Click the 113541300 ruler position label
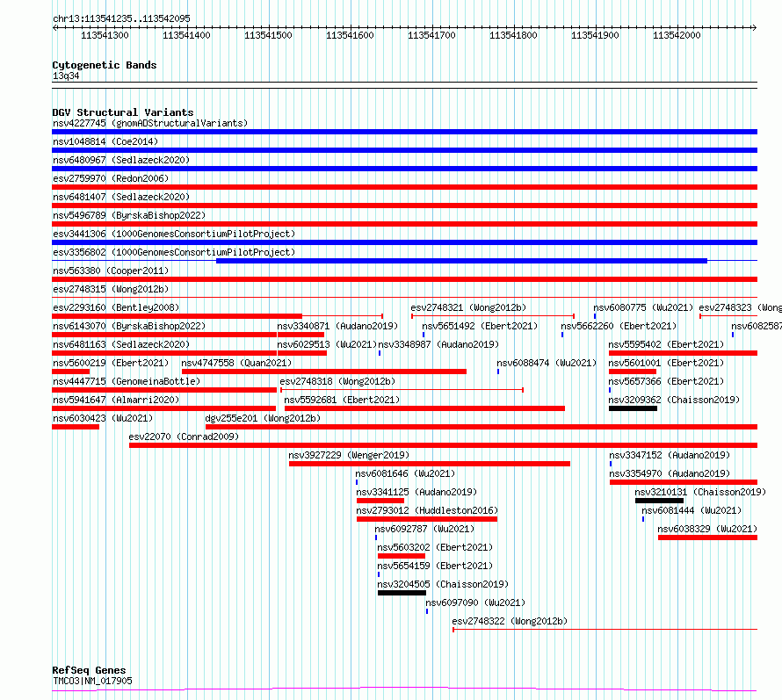782x700 pixels. pyautogui.click(x=105, y=35)
